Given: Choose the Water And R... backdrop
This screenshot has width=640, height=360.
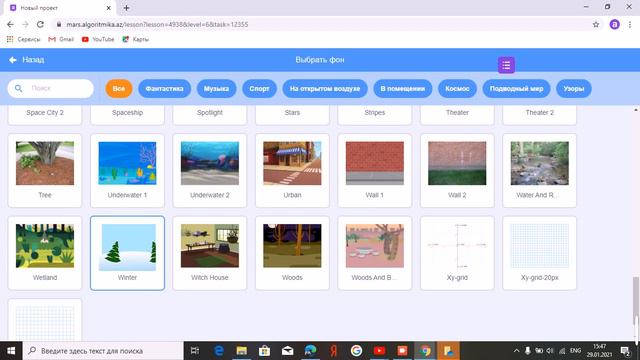Looking at the screenshot, I should click(x=540, y=171).
